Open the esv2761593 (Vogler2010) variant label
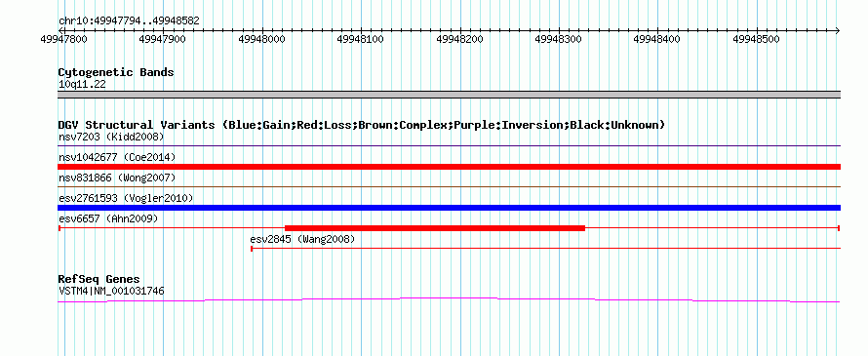The width and height of the screenshot is (868, 356). pos(126,198)
